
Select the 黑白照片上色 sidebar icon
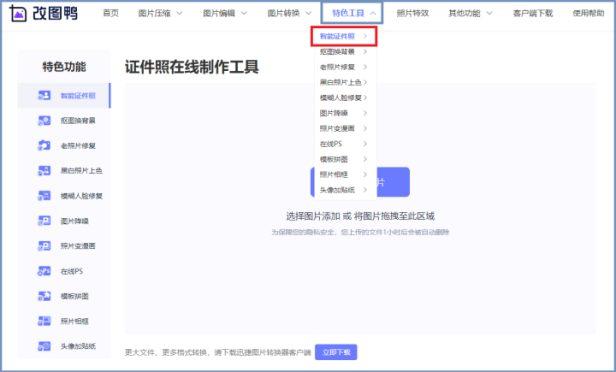point(44,170)
